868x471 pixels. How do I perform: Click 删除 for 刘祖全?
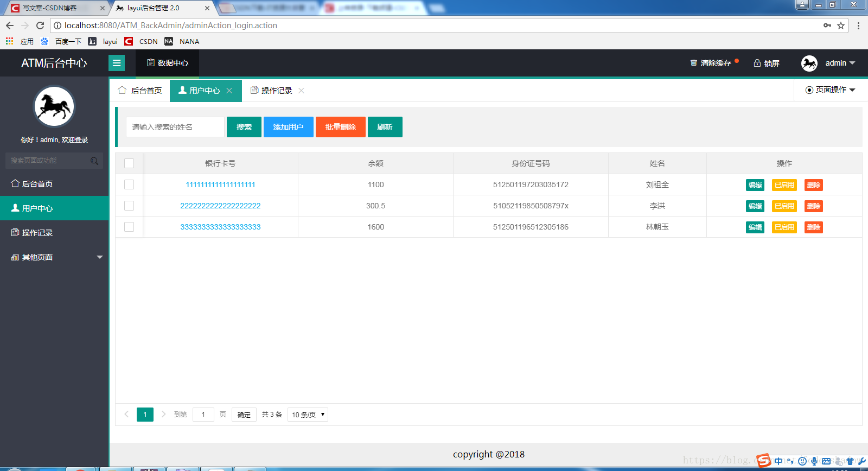814,185
